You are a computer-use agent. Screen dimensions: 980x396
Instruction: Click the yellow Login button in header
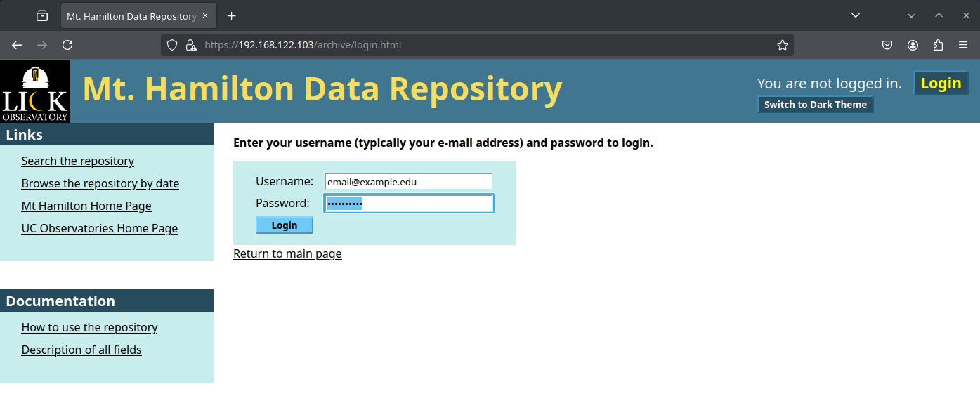[x=941, y=84]
